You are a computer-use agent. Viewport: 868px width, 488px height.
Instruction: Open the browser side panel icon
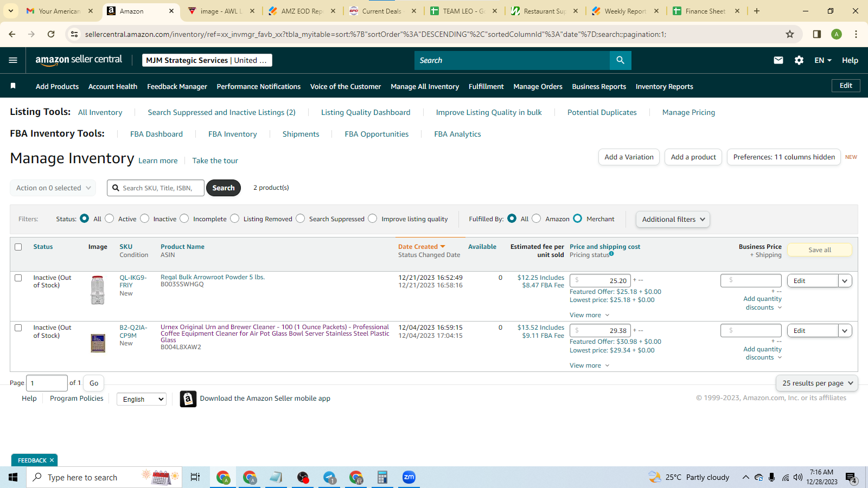click(816, 34)
